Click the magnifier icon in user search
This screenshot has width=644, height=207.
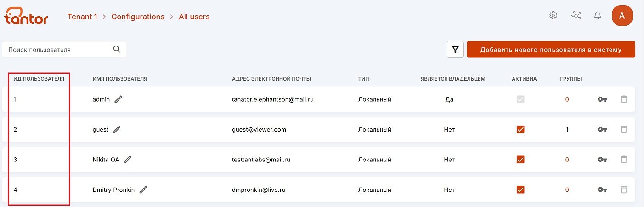pos(117,50)
